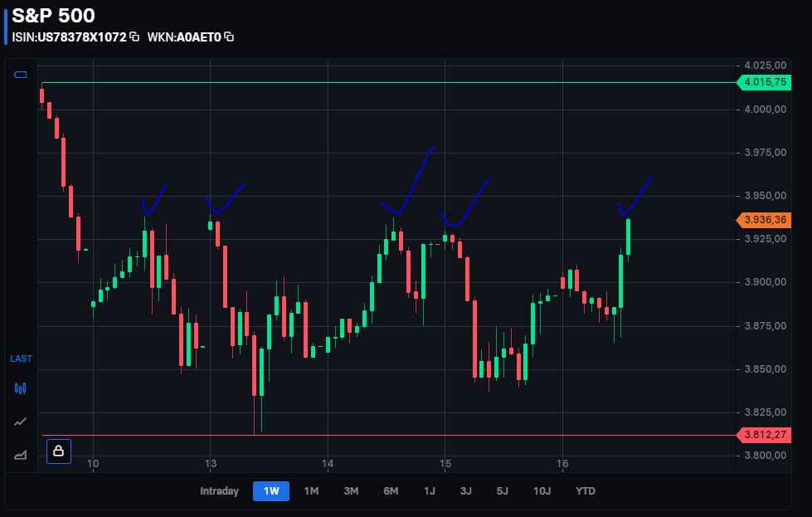Switch to the line chart style icon
Screen dimensions: 812x517
coord(19,422)
